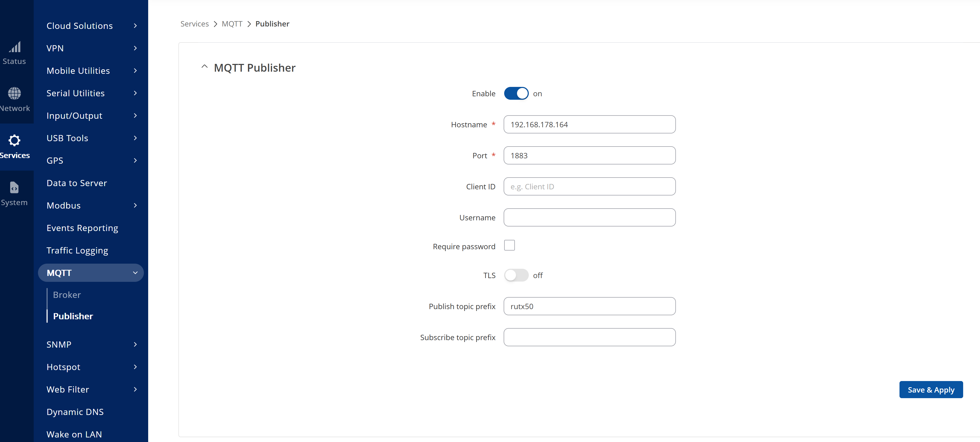Open the Status signal bars icon
Viewport: 980px width, 442px height.
click(x=15, y=47)
